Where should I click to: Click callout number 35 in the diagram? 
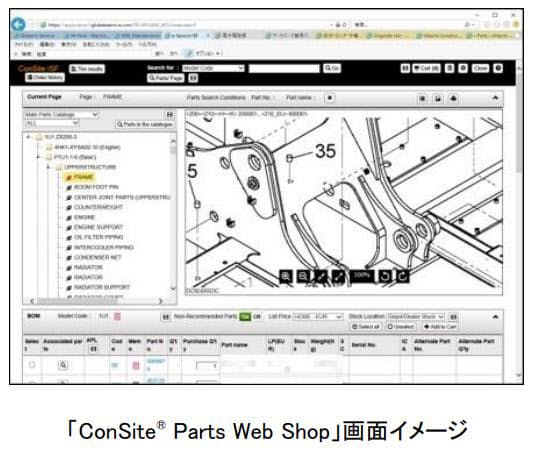325,151
